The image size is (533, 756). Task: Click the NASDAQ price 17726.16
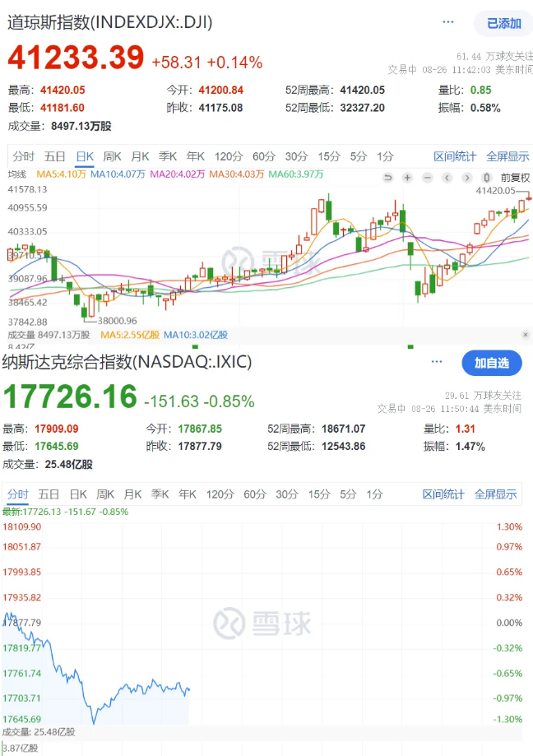pyautogui.click(x=70, y=397)
